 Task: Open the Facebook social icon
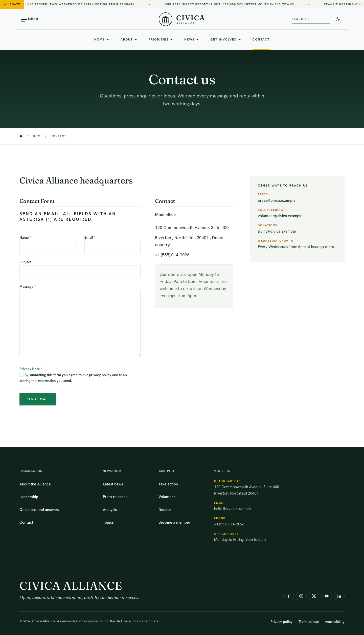click(289, 596)
